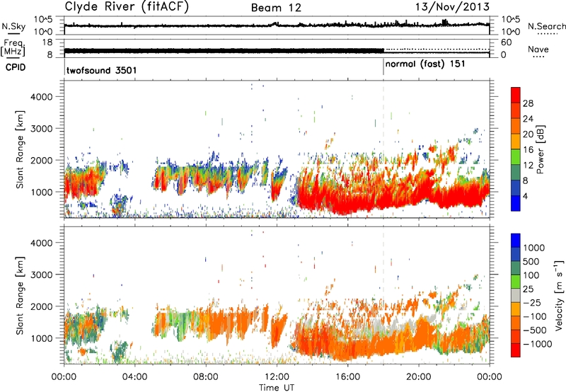Click the '-1000' label on Velocity color bar
Image resolution: width=566 pixels, height=392 pixels.
tap(537, 344)
